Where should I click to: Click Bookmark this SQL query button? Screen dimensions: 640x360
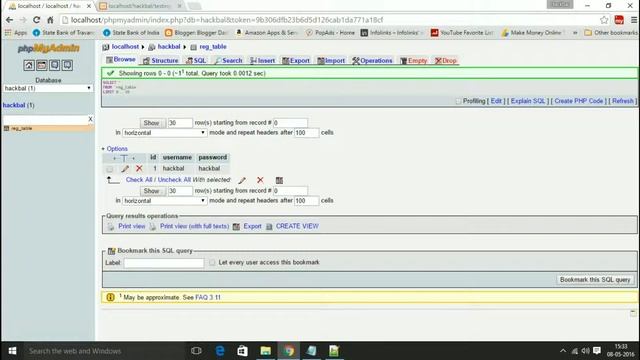(x=595, y=280)
